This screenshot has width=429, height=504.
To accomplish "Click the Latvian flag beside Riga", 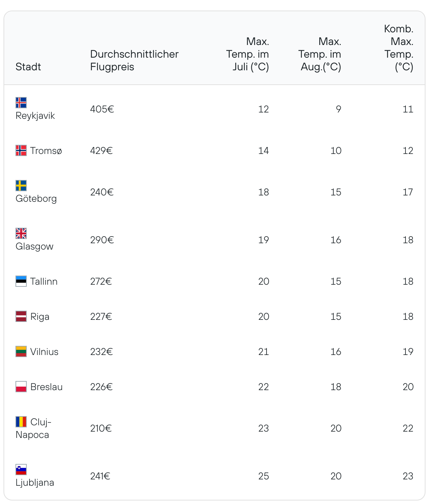I will 21,316.
